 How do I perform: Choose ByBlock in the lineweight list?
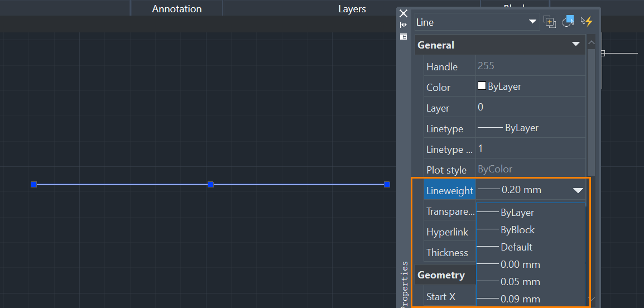[x=531, y=229]
